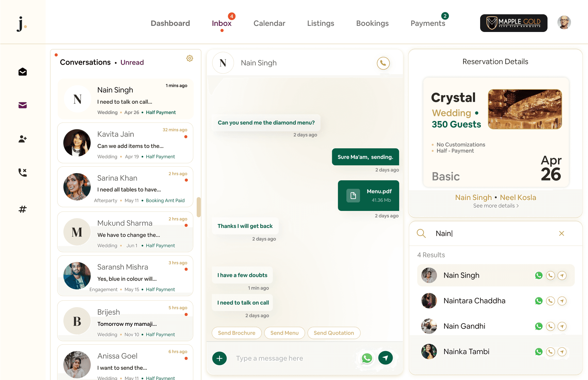Open missed calls icon in sidebar

coord(22,172)
